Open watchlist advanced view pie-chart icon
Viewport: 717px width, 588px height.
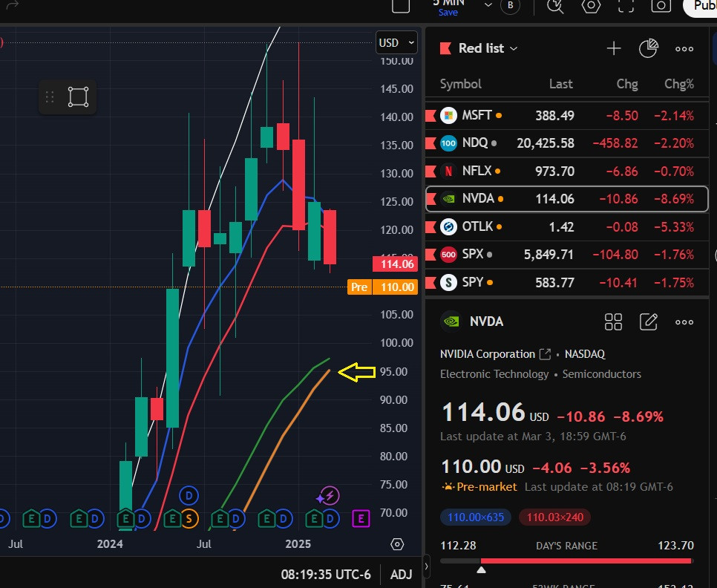coord(648,48)
